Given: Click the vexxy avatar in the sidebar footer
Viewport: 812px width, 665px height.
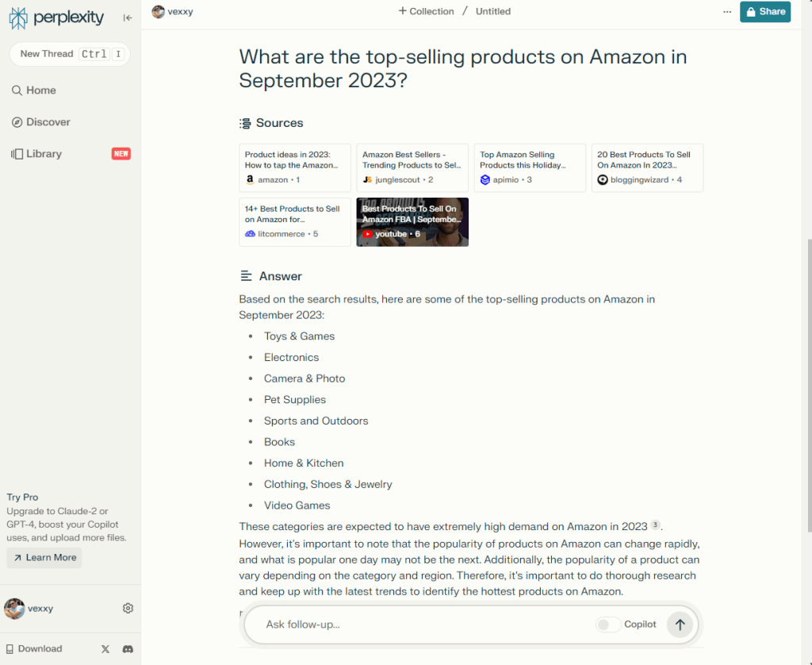Looking at the screenshot, I should click(14, 609).
